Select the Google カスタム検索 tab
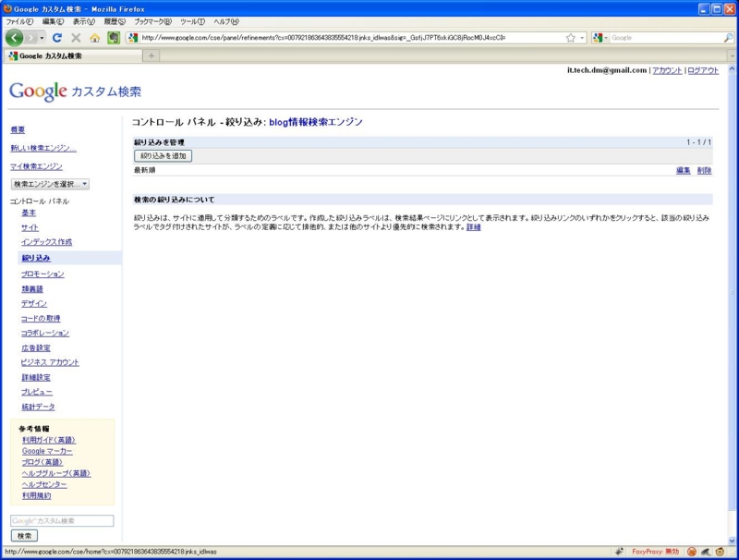Image resolution: width=739 pixels, height=560 pixels. click(74, 55)
